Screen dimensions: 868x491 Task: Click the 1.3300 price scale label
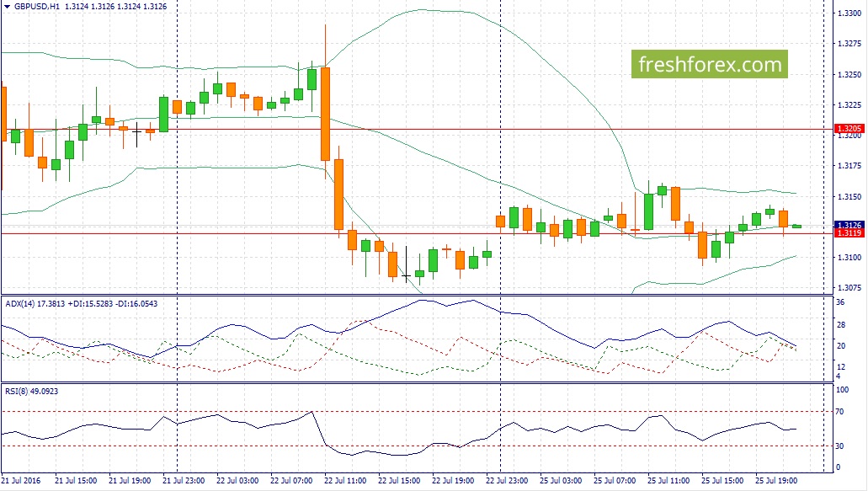click(849, 13)
